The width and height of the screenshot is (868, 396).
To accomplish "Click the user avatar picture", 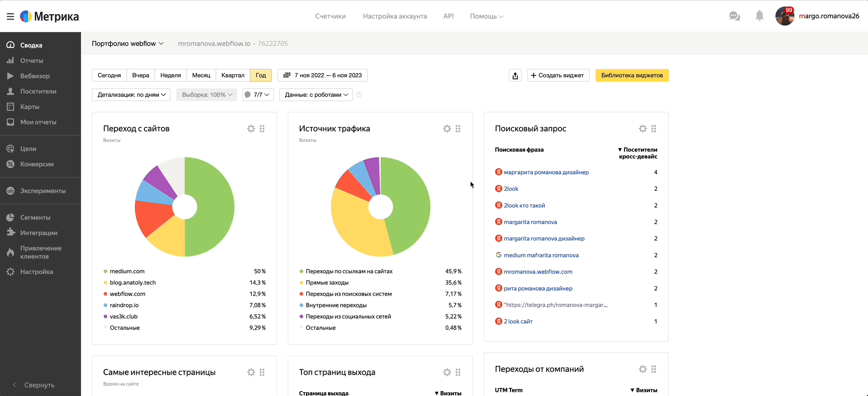I will [x=785, y=16].
